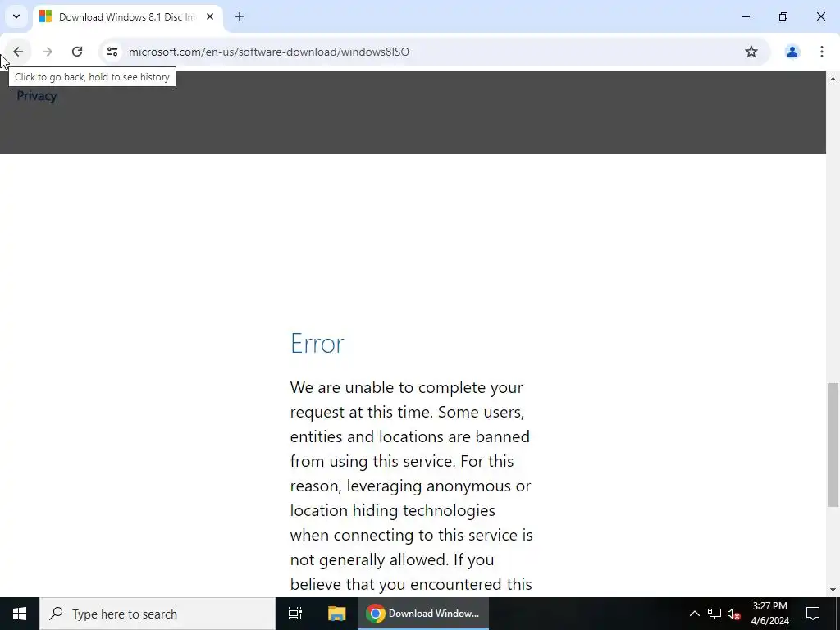Close the Chrome window
840x630 pixels.
point(820,16)
